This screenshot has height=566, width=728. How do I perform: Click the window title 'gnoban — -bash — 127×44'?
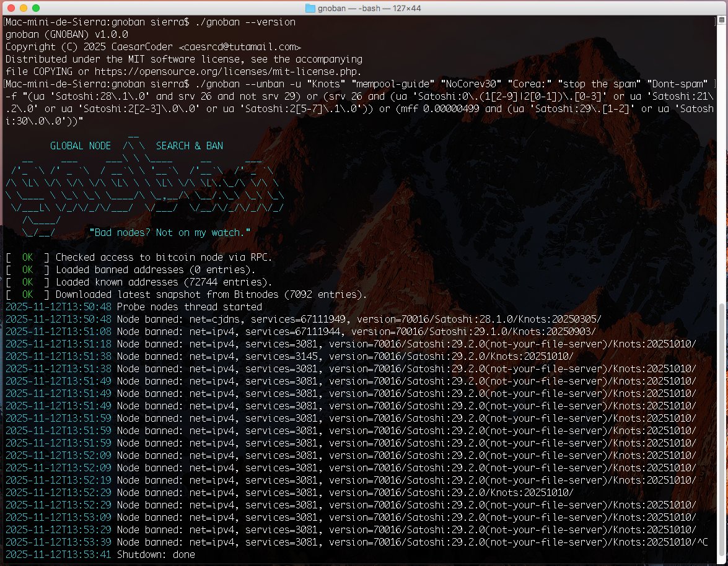(x=372, y=8)
